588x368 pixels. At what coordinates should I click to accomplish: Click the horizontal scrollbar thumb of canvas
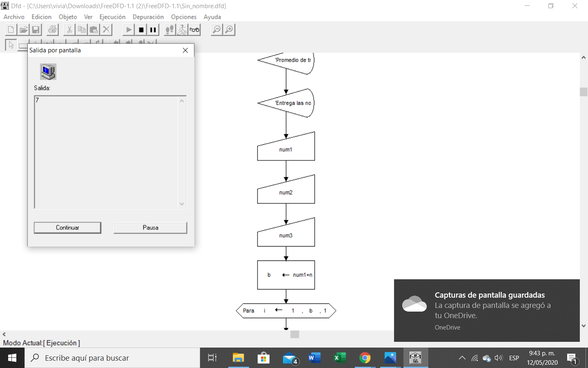pyautogui.click(x=295, y=334)
